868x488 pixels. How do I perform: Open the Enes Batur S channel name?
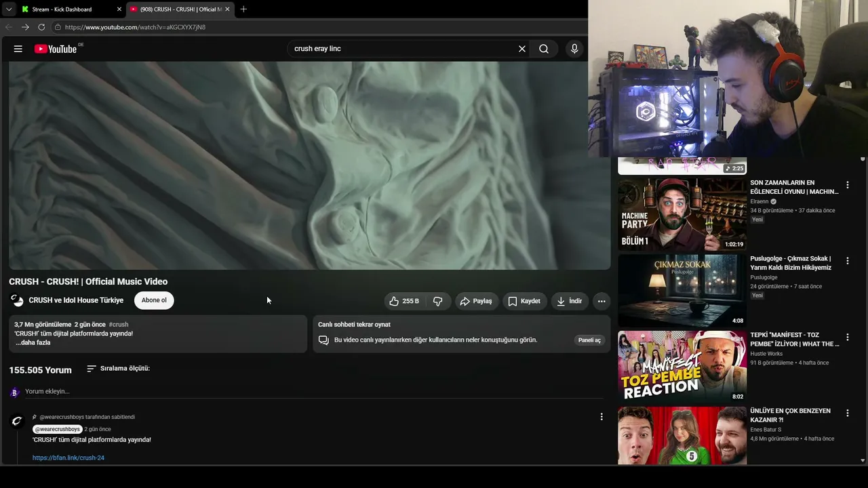[x=766, y=430]
